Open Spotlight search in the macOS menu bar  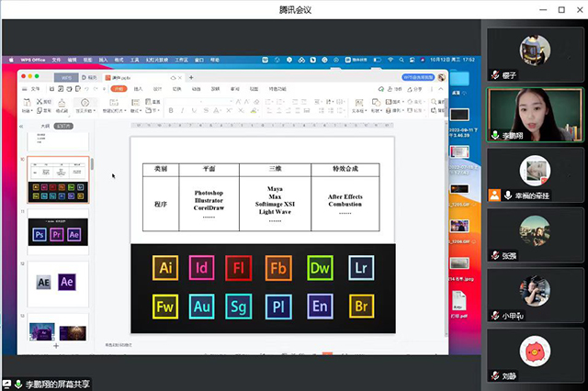point(401,60)
